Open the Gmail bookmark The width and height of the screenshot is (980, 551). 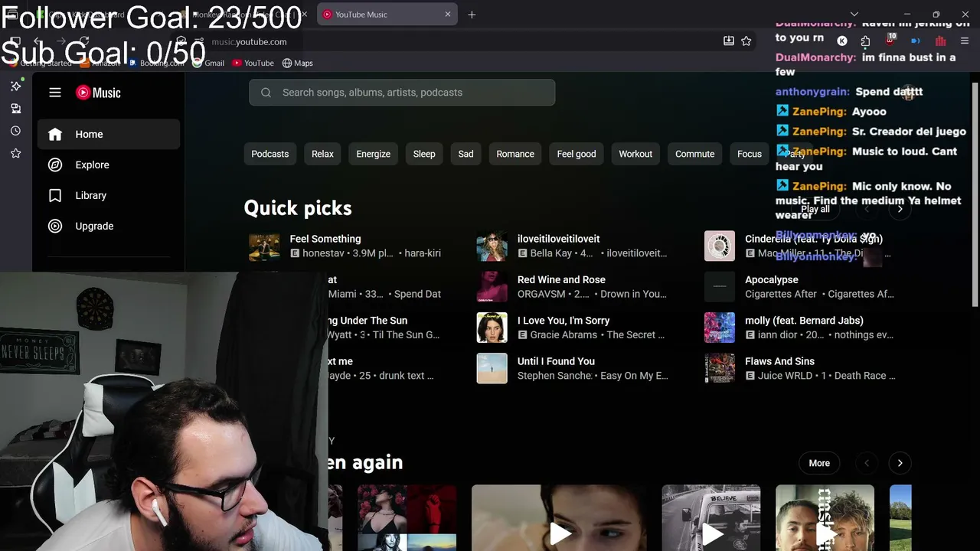[x=208, y=63]
